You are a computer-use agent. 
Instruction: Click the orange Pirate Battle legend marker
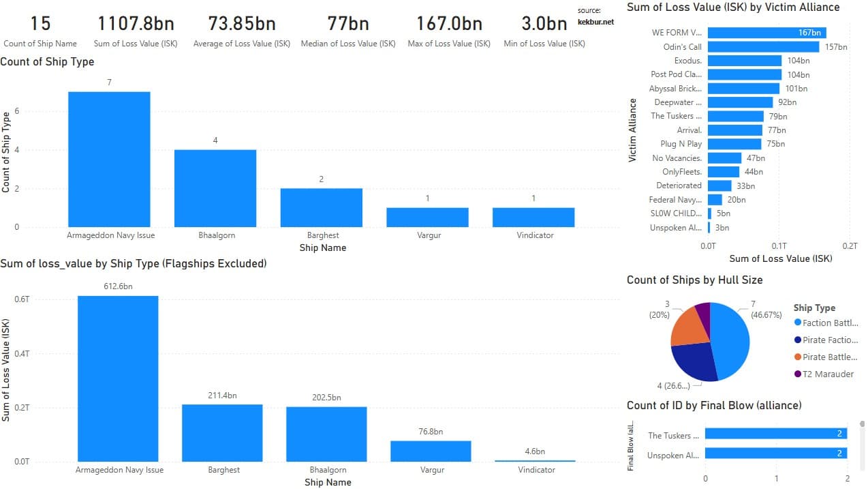798,357
